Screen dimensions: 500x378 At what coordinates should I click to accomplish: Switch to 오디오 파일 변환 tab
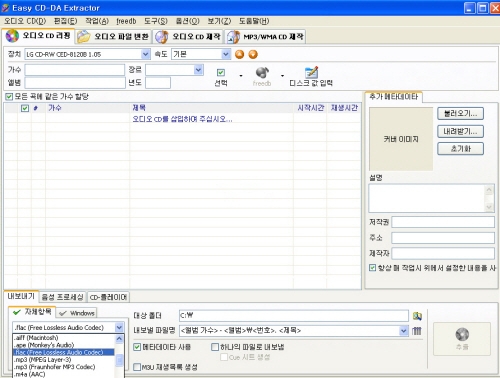(x=114, y=37)
